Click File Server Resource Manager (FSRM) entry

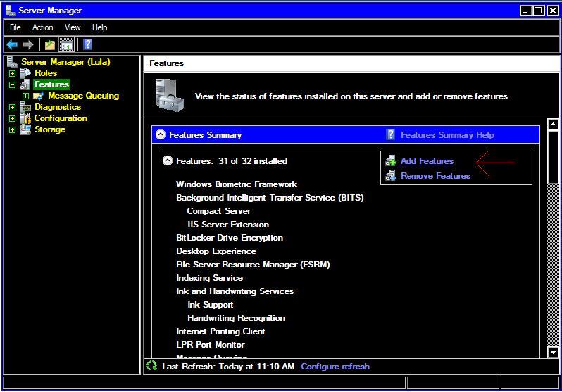[253, 265]
